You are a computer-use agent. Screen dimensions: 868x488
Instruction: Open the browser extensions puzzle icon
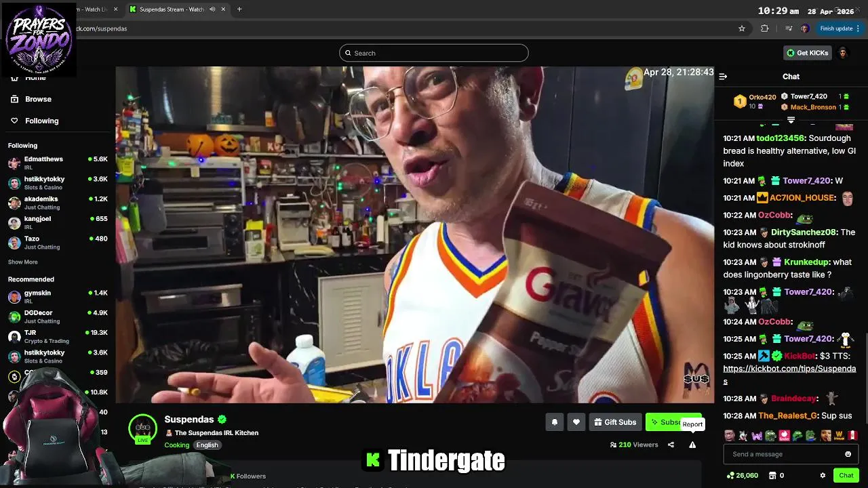[764, 28]
